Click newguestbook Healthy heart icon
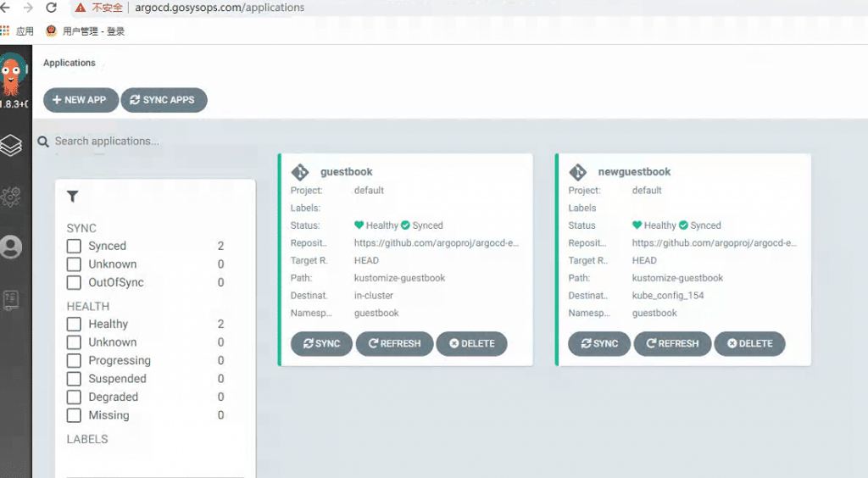868x478 pixels. [x=637, y=225]
